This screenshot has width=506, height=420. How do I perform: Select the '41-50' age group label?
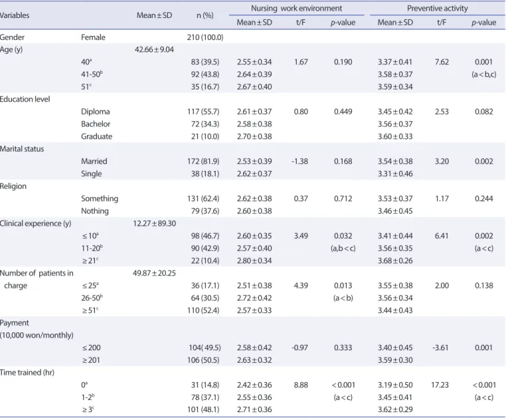click(x=92, y=74)
